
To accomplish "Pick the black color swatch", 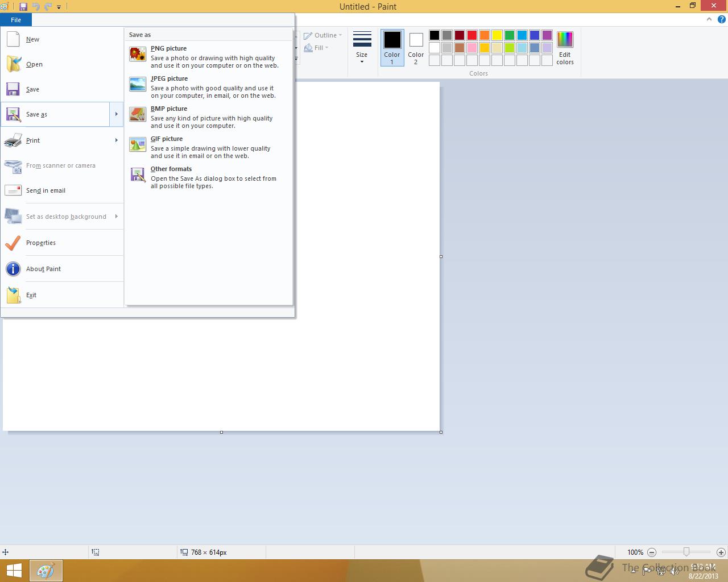I will (x=435, y=35).
